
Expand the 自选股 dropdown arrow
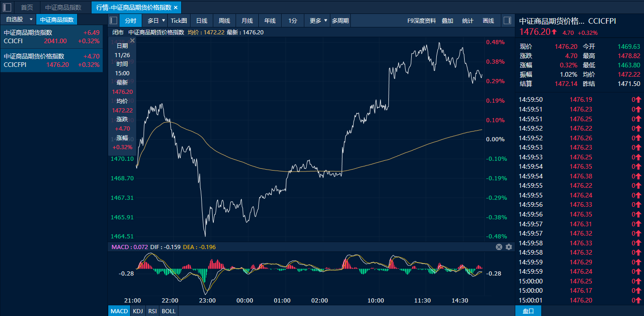tap(31, 20)
